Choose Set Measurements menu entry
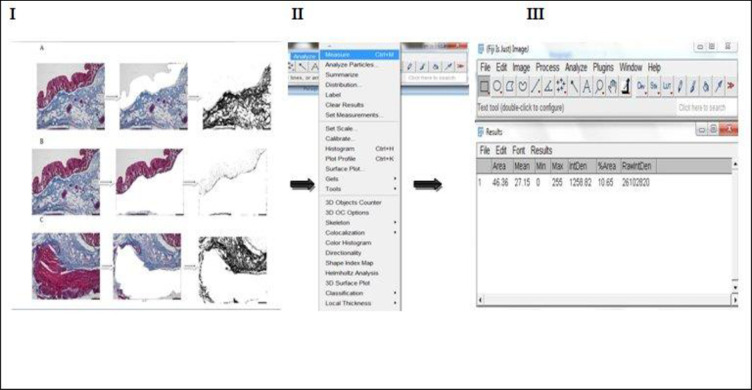 [360, 115]
